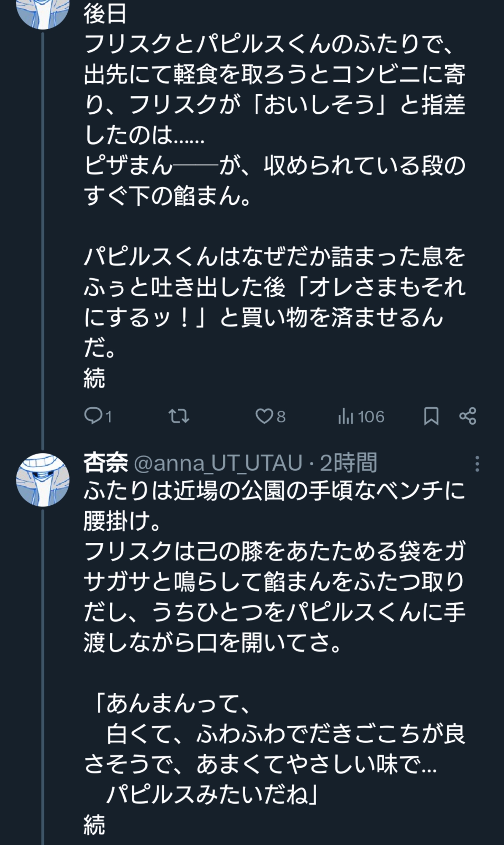Tap the partial avatar at the top

42,13
